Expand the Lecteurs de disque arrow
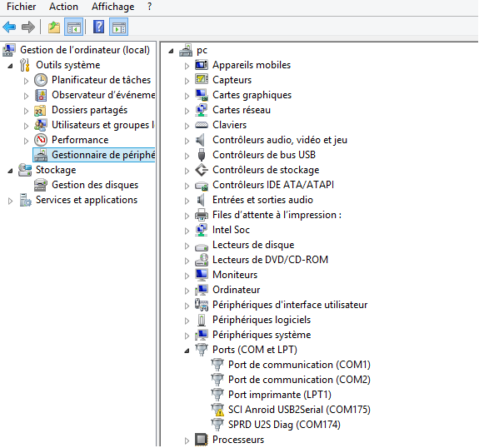 click(x=187, y=246)
